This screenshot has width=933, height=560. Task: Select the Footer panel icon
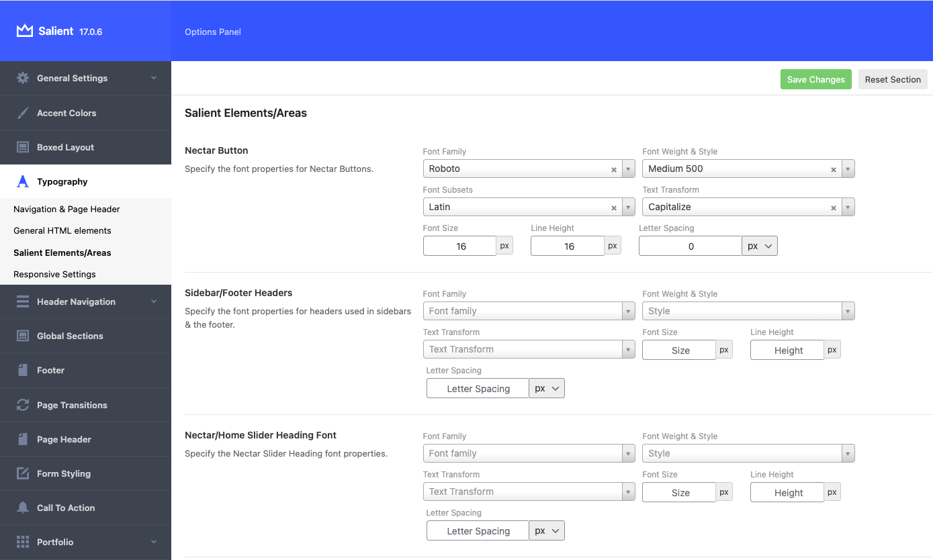21,370
